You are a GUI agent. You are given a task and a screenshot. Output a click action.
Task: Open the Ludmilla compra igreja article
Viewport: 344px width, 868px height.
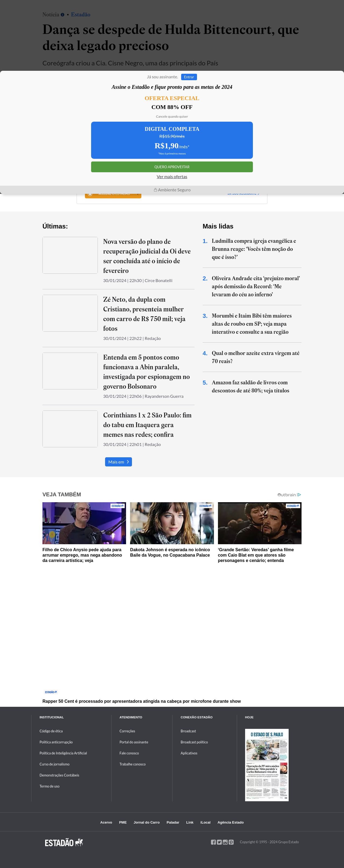tap(253, 249)
